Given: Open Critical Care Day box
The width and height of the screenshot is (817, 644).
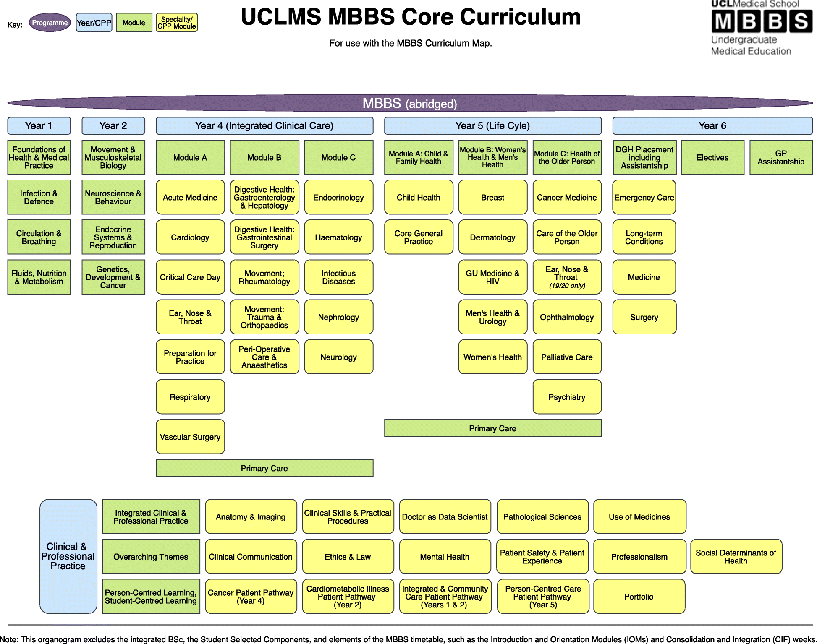Looking at the screenshot, I should [190, 277].
